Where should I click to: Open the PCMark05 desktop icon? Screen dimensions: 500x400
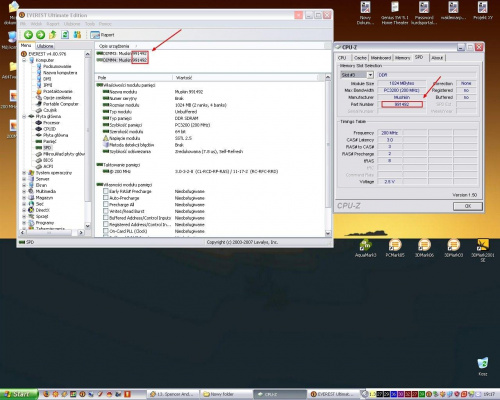click(x=395, y=249)
